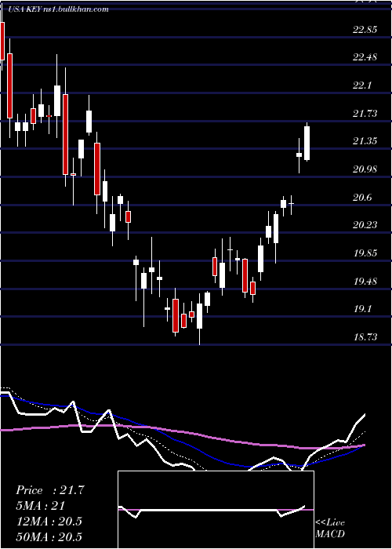Image resolution: width=392 pixels, height=549 pixels.
Task: Click the 12MA : 20.5 readout
Action: pos(49,522)
